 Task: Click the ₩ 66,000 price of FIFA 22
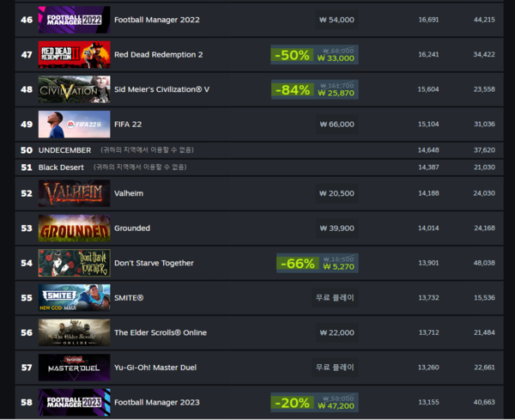337,125
